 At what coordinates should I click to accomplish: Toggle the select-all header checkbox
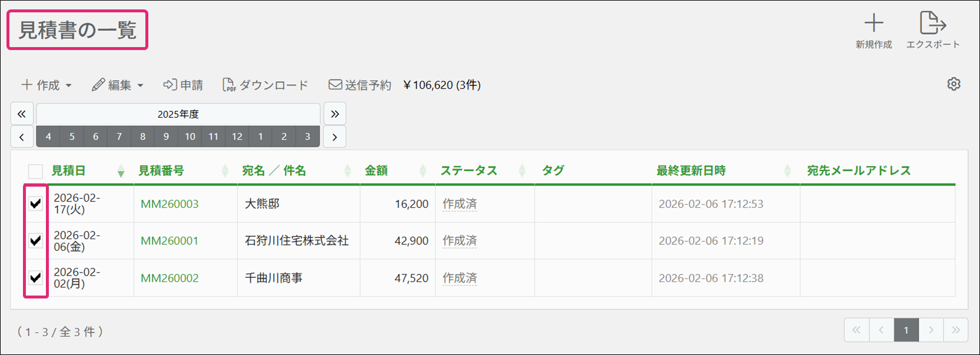(36, 171)
